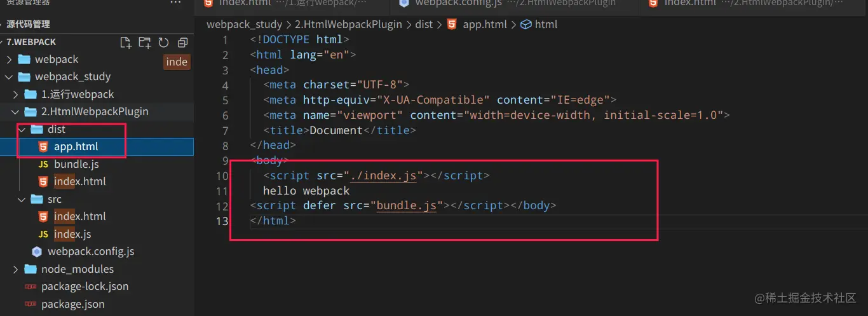
Task: Click the JS icon beside index.js
Action: pos(43,234)
